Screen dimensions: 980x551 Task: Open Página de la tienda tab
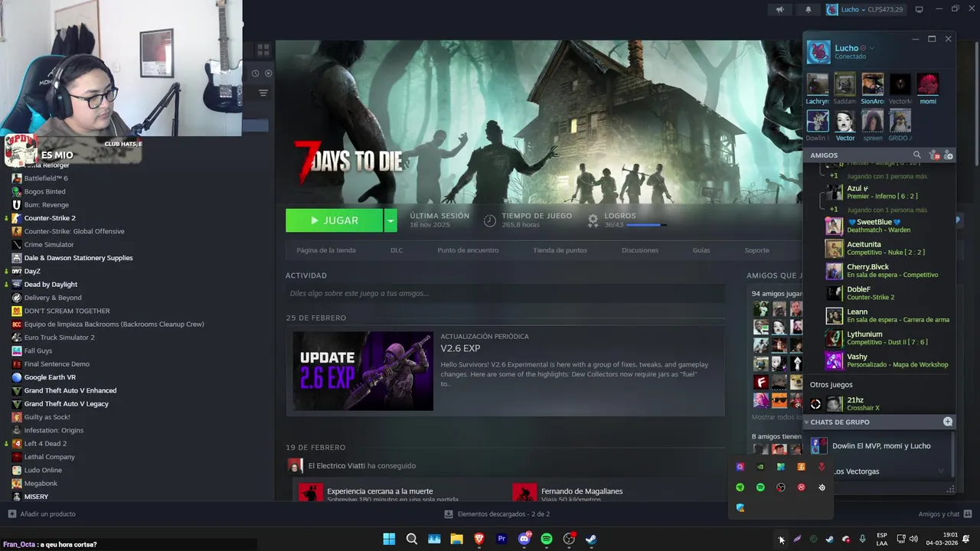[x=326, y=250]
